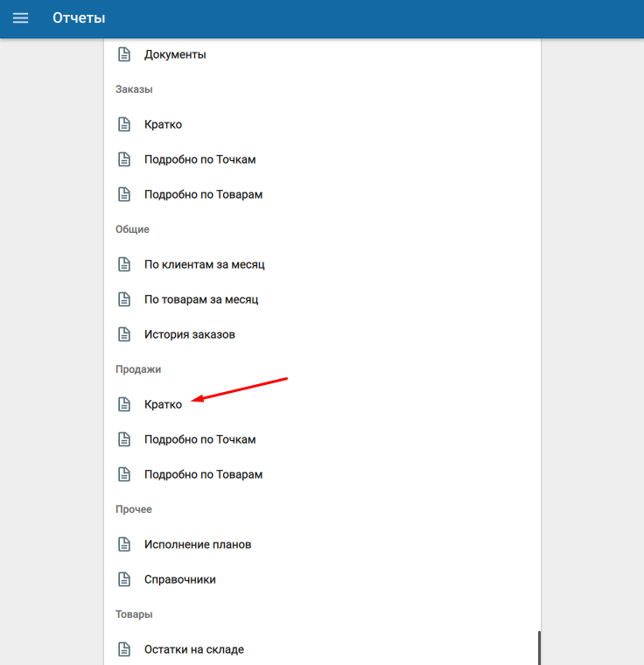
Task: Click the vertical scrollbar thumb
Action: [539, 647]
